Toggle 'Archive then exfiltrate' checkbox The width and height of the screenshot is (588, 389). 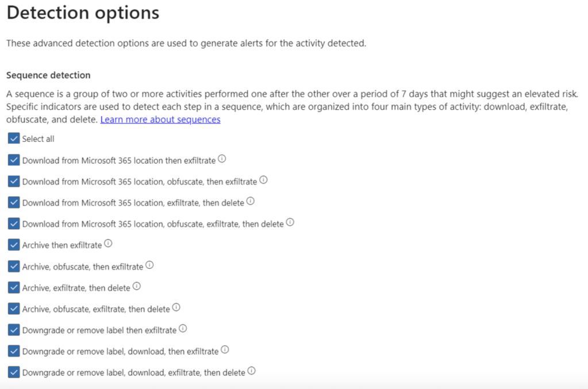pos(14,244)
